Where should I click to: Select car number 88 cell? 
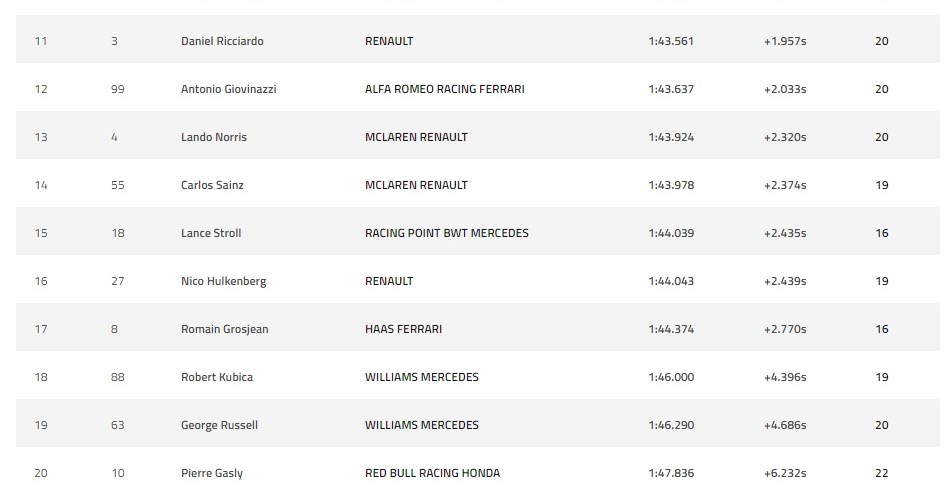118,377
